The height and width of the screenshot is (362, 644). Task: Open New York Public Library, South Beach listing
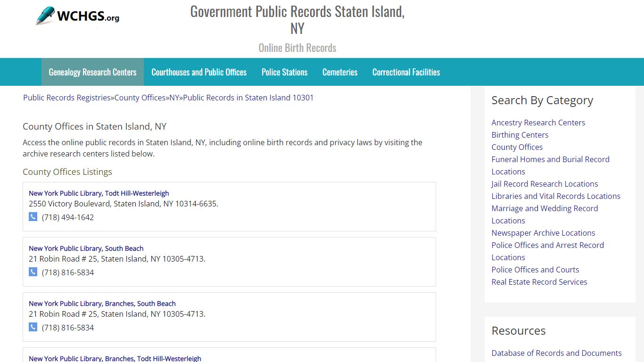click(86, 248)
